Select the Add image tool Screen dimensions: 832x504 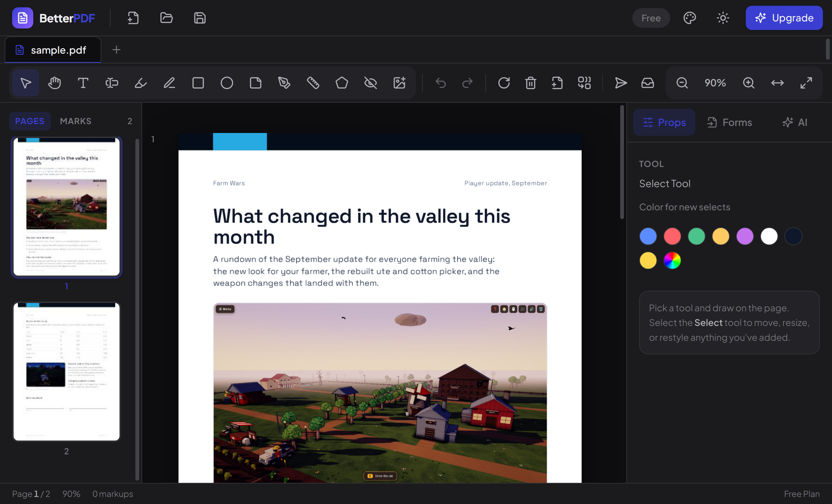[399, 83]
